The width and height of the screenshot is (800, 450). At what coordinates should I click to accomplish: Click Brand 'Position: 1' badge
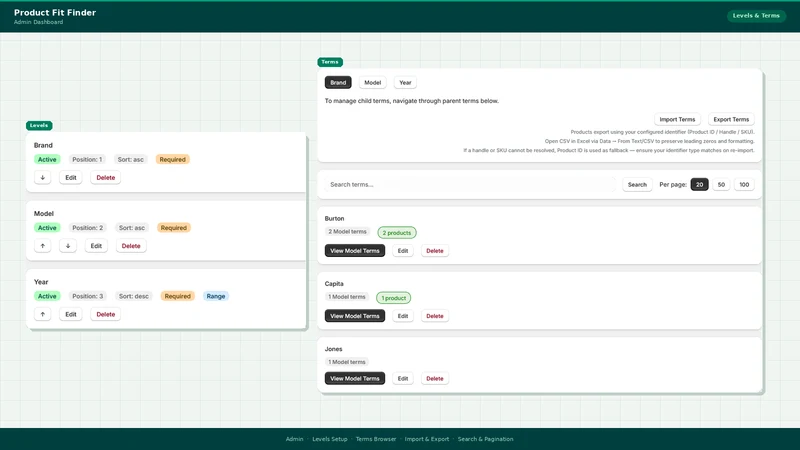tap(87, 160)
